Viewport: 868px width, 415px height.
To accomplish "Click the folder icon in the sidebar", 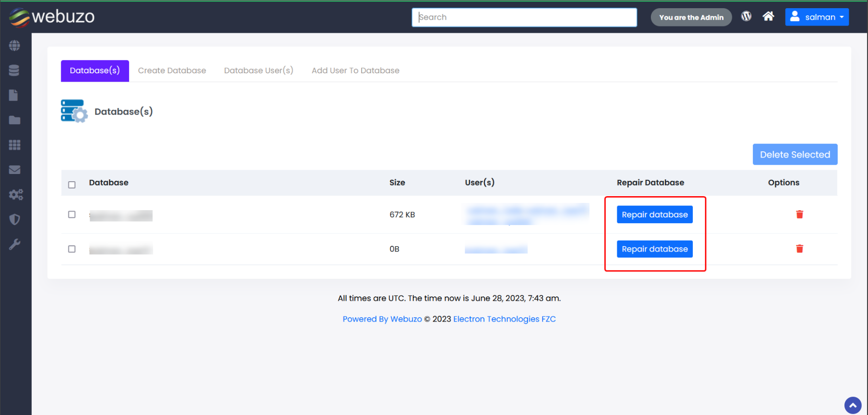I will (x=14, y=120).
